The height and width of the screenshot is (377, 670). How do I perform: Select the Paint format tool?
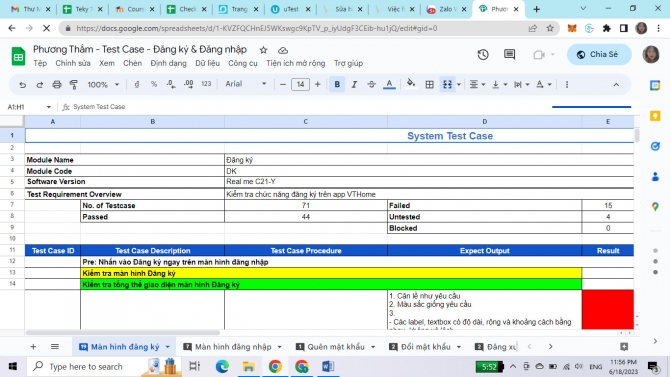pos(73,85)
